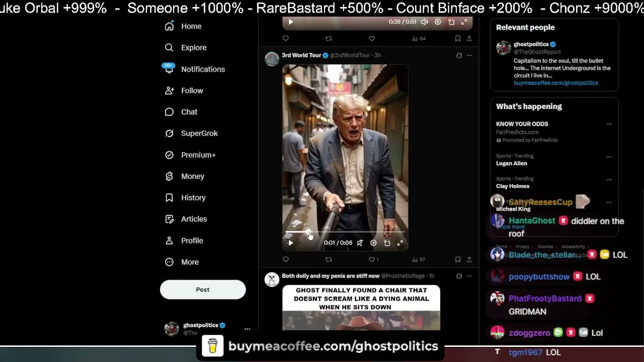
Task: Open the Clay Holmes trending topic
Action: (x=513, y=186)
